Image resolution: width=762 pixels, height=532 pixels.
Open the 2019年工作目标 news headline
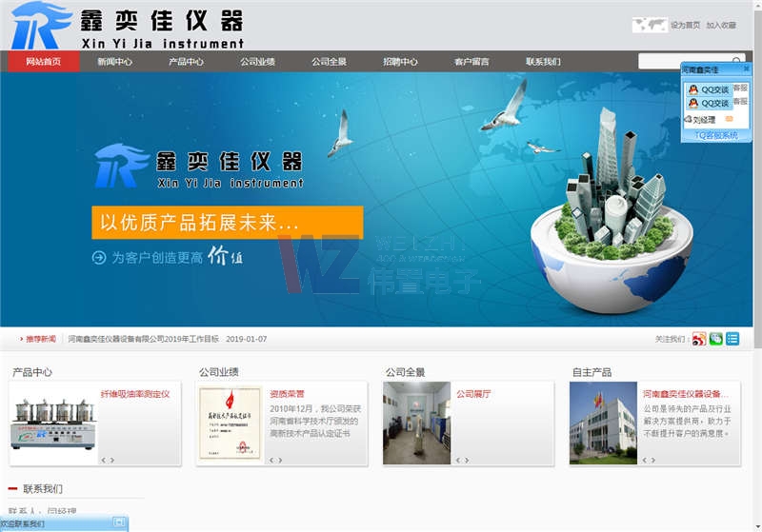click(x=143, y=339)
